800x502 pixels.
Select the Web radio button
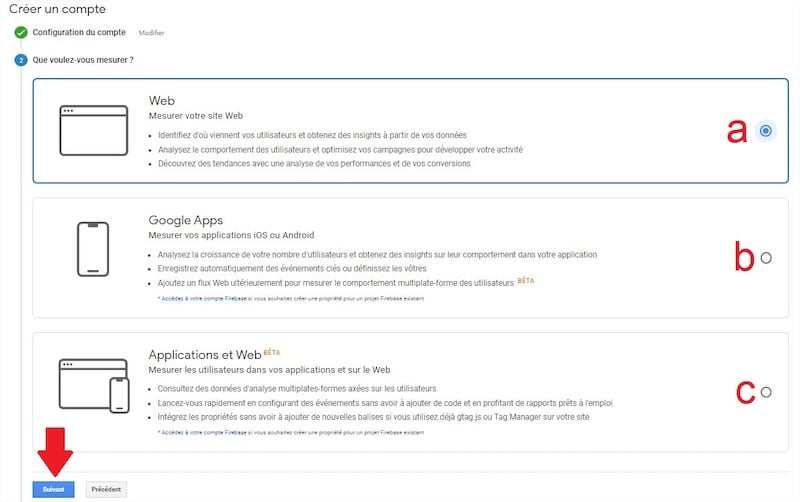point(765,130)
